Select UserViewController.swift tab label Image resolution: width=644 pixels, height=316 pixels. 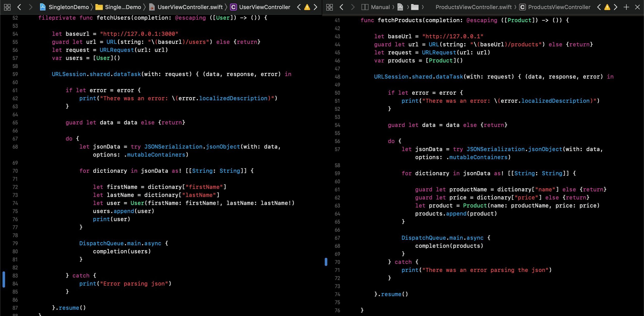(190, 7)
